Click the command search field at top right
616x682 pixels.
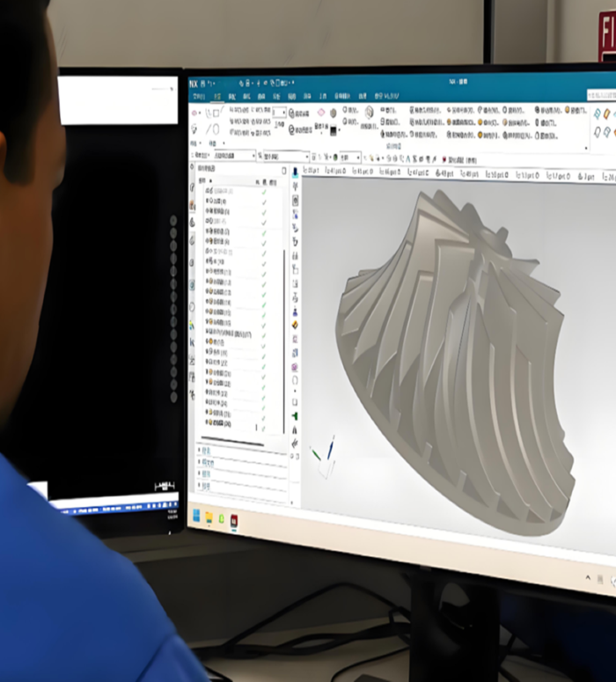[x=603, y=94]
